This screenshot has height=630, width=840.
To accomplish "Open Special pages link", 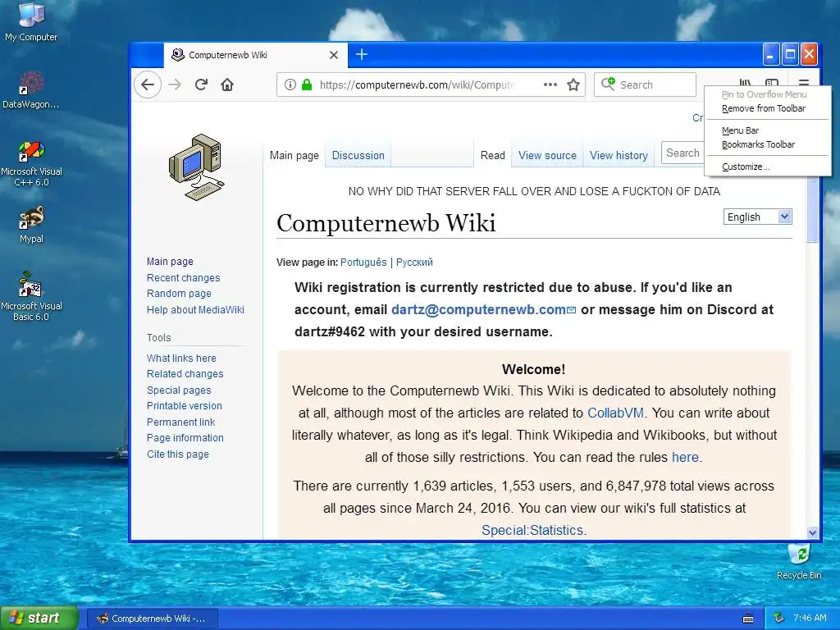I will point(179,390).
